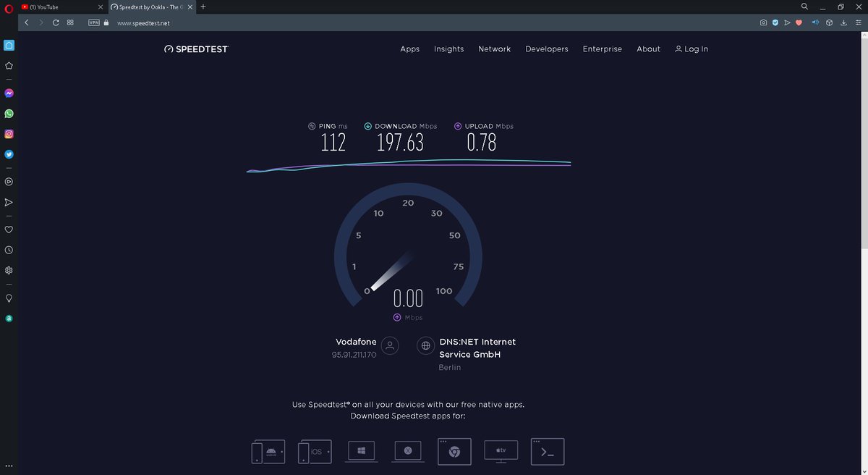Open the downloads icon in toolbar
The image size is (868, 475).
[x=843, y=22]
